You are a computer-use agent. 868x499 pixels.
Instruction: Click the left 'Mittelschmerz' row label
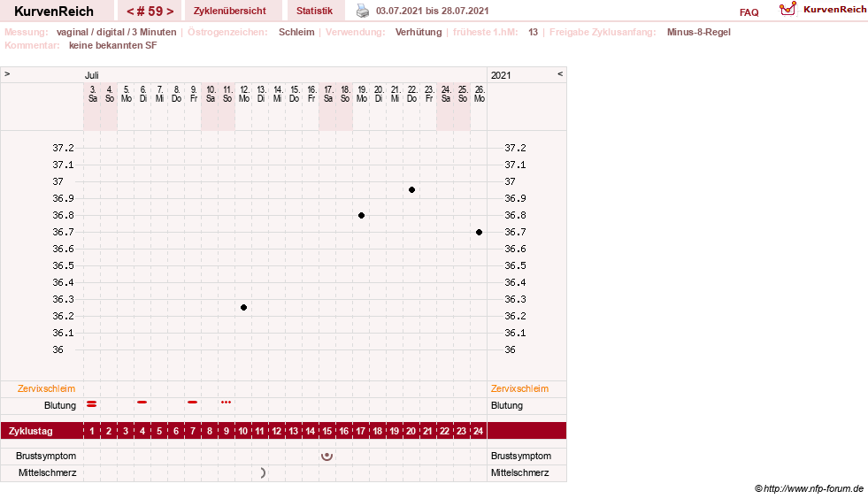[47, 472]
